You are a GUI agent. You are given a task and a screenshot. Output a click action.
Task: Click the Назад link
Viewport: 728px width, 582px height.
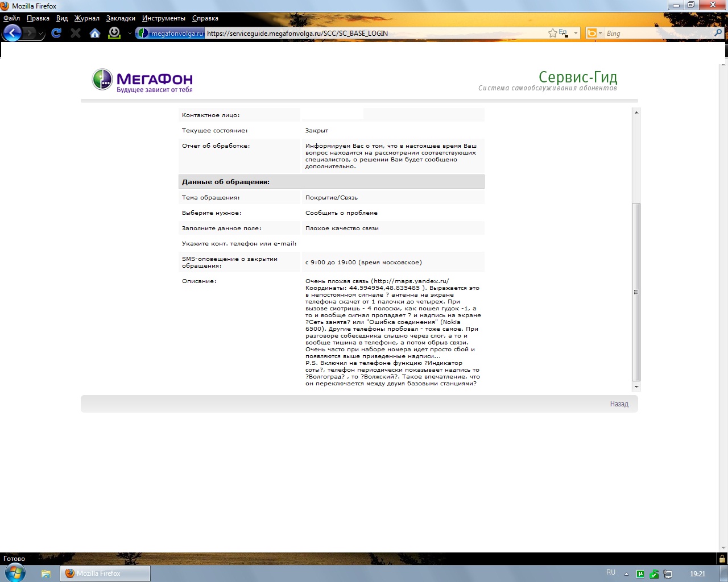pos(619,404)
